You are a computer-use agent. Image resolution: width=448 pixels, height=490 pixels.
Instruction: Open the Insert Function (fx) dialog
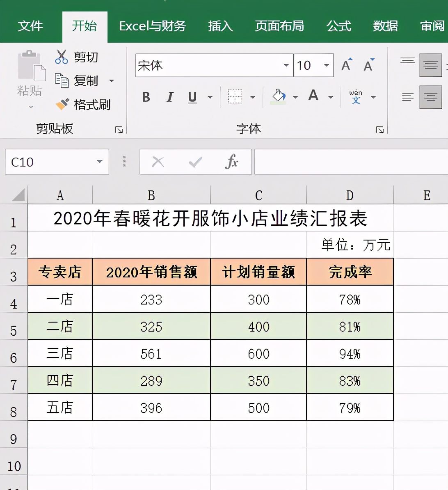tap(232, 162)
